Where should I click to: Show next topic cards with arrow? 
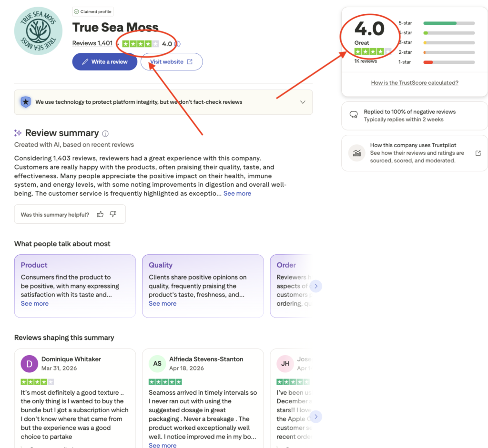click(316, 286)
